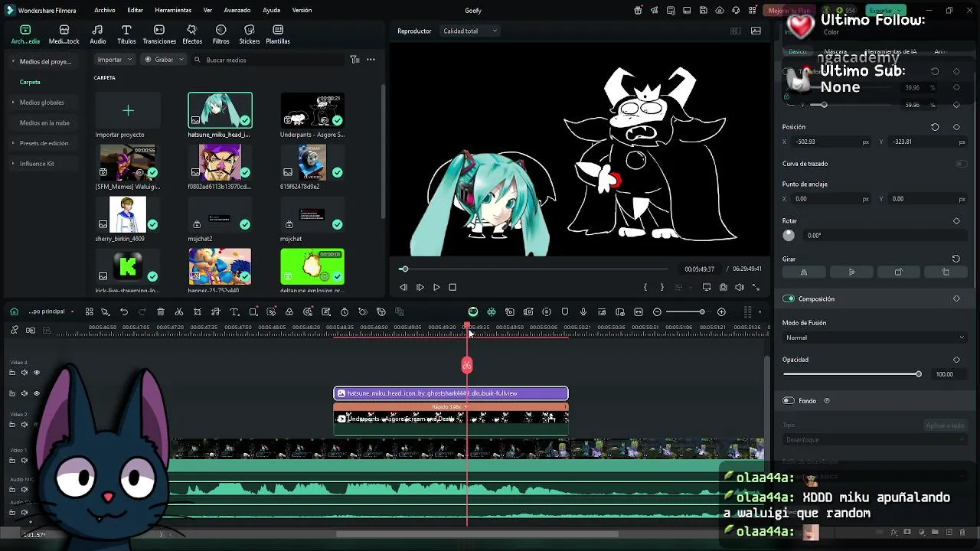Delete selected clip with trash icon
This screenshot has height=551, width=980.
tap(161, 311)
